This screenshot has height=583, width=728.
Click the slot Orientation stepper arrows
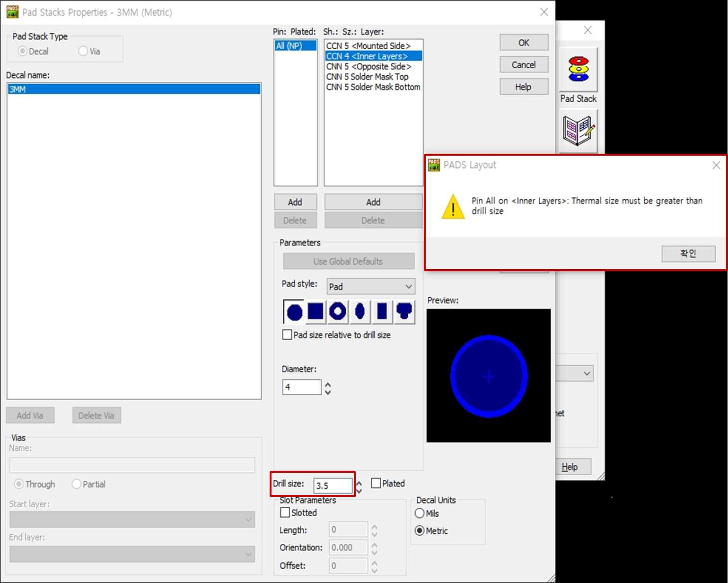[x=374, y=548]
